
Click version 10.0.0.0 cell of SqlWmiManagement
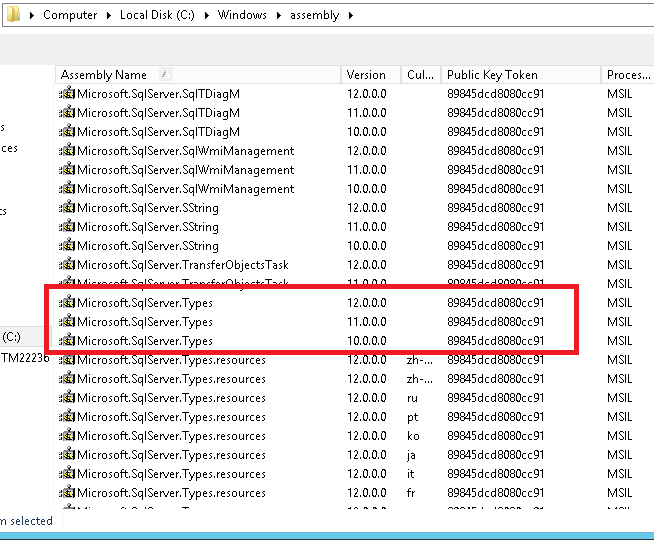367,188
